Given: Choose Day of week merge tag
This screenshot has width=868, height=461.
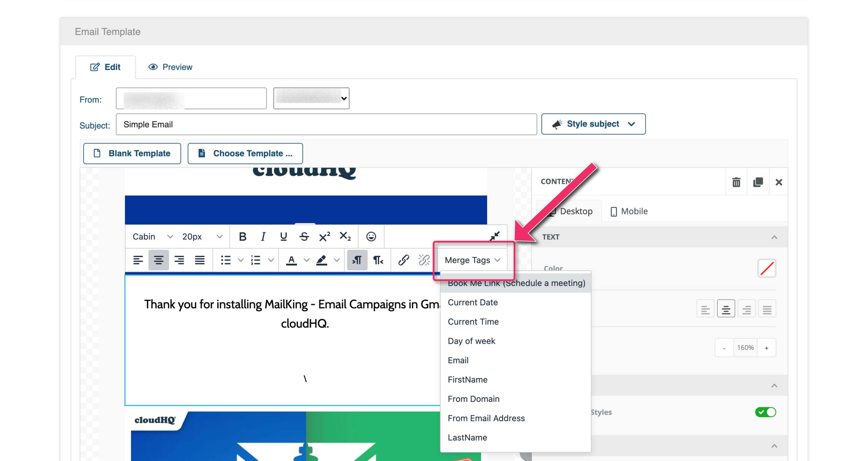Looking at the screenshot, I should tap(515, 341).
